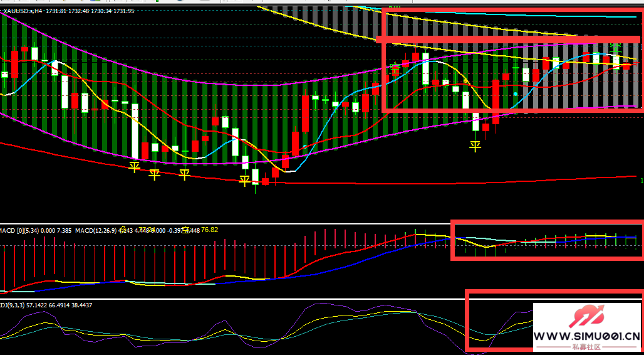Click the yellow 76.82 value in MACD pane
This screenshot has width=644, height=355.
point(209,230)
